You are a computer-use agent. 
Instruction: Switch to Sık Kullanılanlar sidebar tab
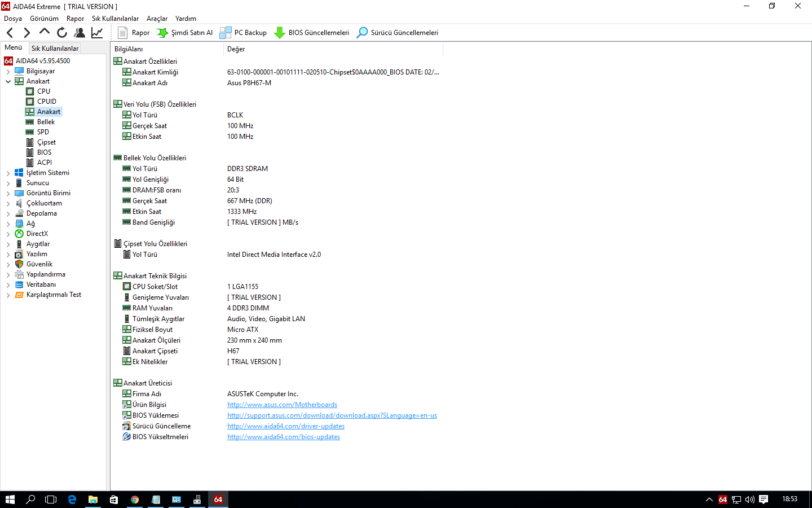coord(55,49)
